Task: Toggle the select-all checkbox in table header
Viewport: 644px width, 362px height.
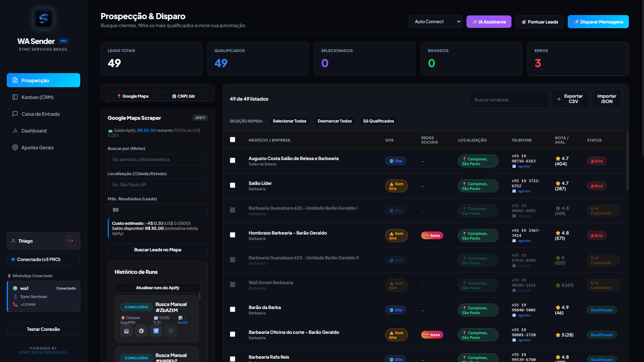Action: click(x=233, y=140)
